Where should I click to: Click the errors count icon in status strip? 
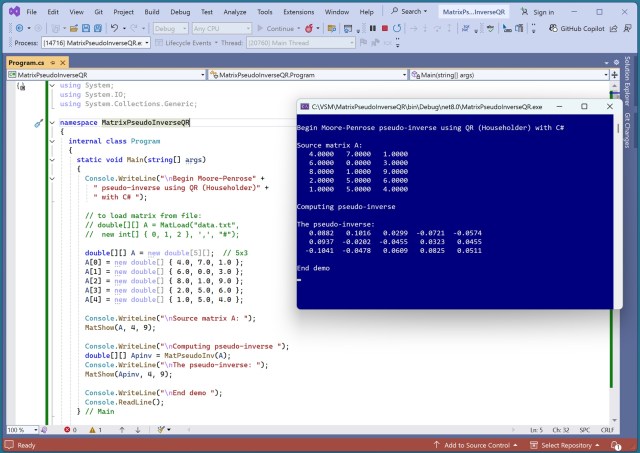pyautogui.click(x=69, y=430)
